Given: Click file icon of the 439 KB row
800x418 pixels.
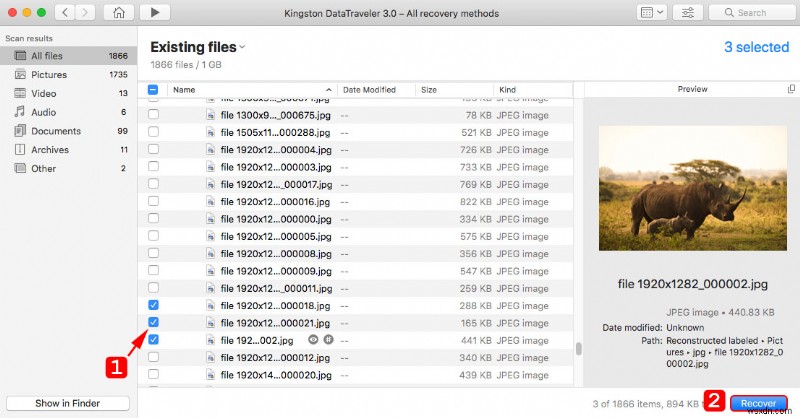Looking at the screenshot, I should [x=210, y=375].
